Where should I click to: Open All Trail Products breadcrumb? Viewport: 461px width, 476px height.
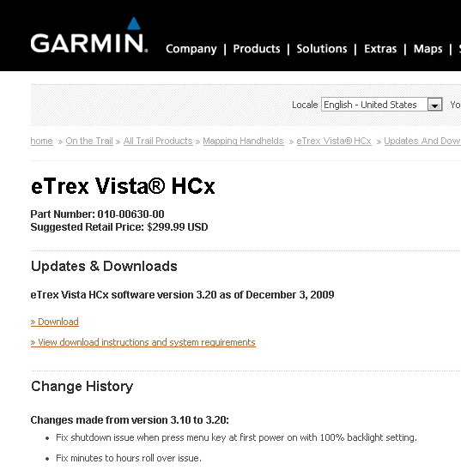tap(158, 141)
